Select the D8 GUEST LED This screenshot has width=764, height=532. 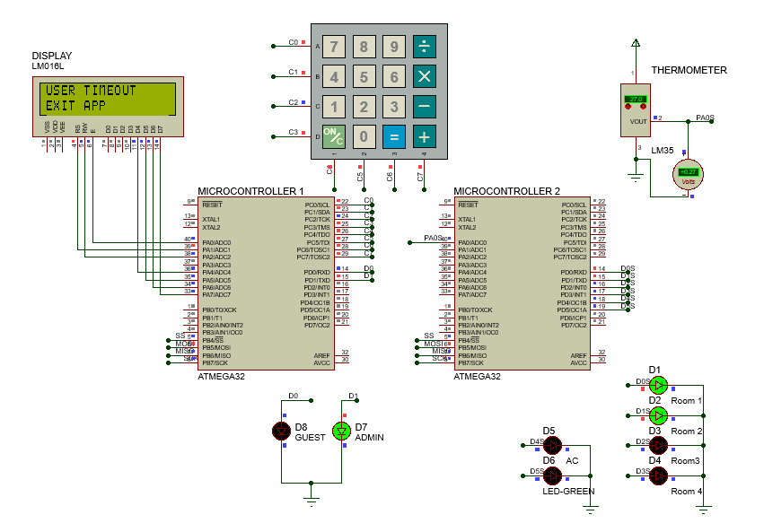(281, 432)
